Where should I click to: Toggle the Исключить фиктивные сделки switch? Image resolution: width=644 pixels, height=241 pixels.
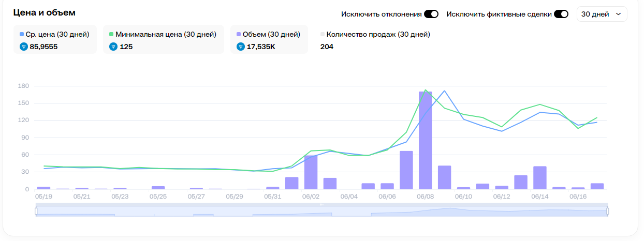tap(561, 14)
